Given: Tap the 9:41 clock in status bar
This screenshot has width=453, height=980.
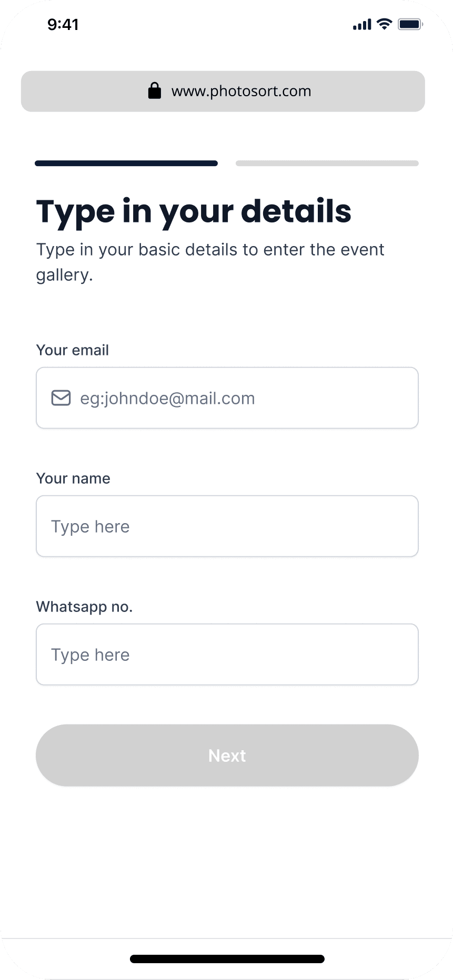Looking at the screenshot, I should click(63, 24).
